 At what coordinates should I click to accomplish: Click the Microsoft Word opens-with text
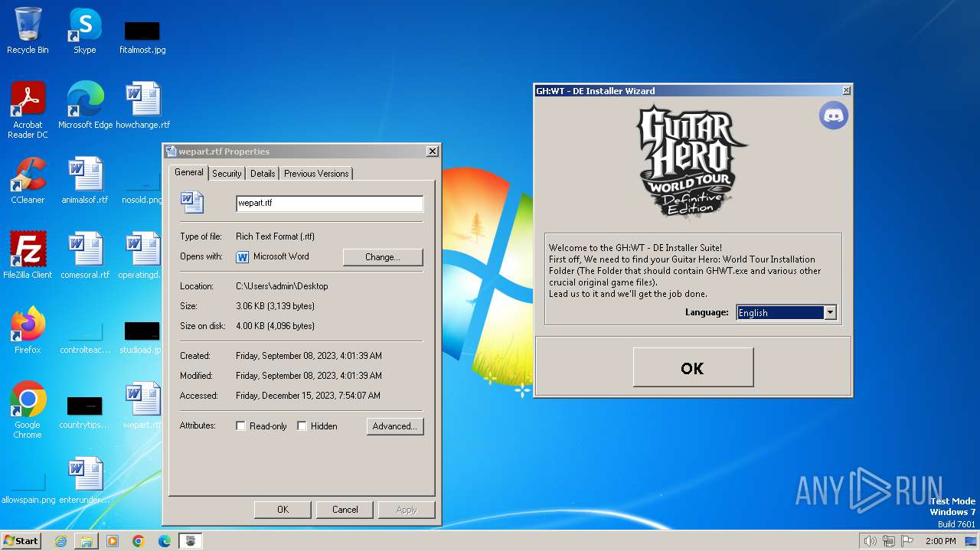281,256
